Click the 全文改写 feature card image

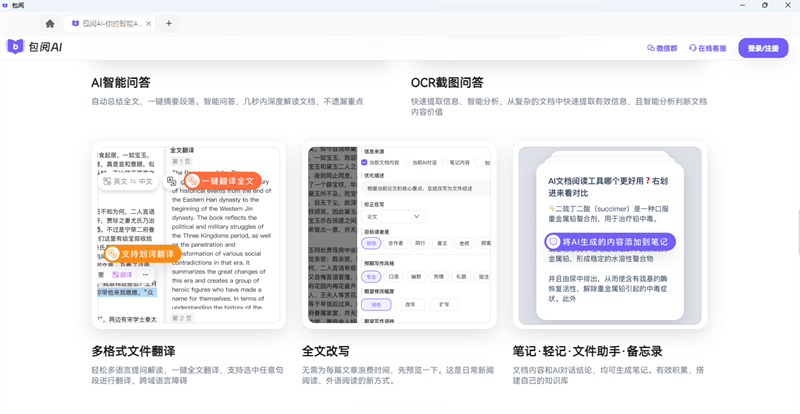click(399, 235)
